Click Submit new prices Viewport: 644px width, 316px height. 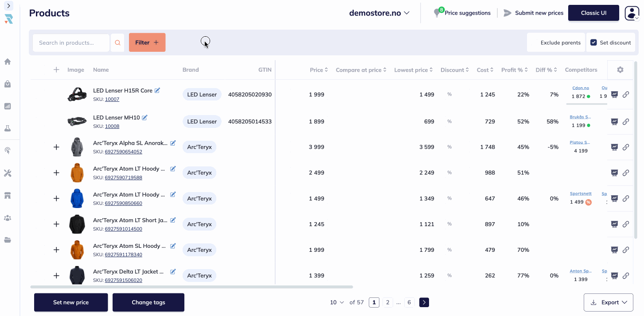point(534,13)
